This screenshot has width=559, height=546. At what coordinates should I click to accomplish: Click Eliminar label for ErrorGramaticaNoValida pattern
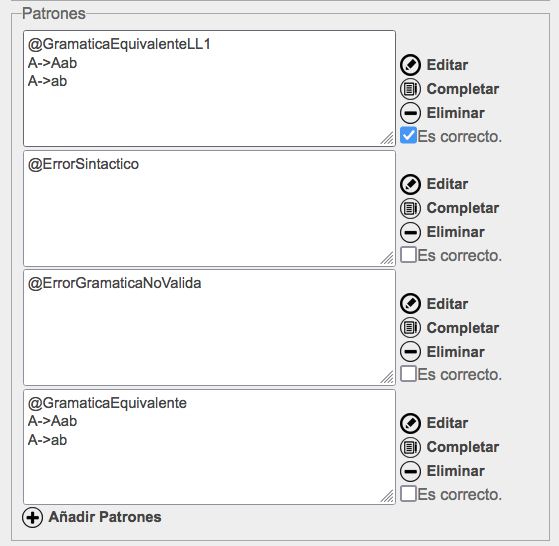click(456, 352)
